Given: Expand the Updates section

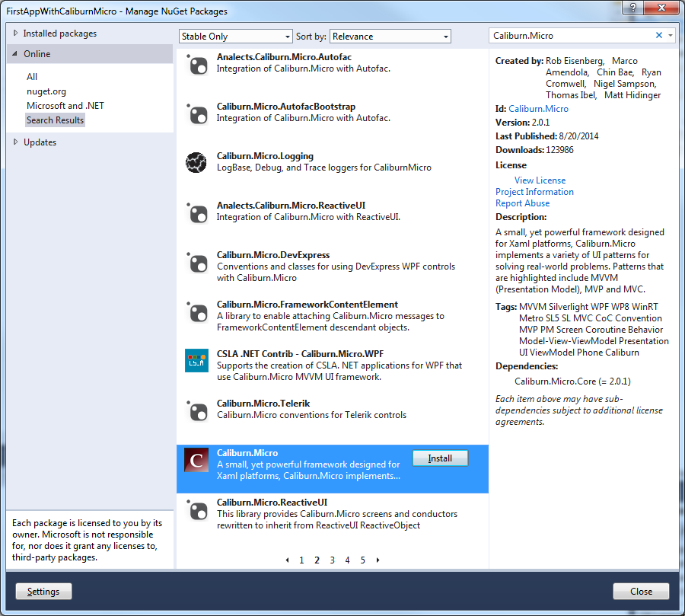Looking at the screenshot, I should (16, 142).
